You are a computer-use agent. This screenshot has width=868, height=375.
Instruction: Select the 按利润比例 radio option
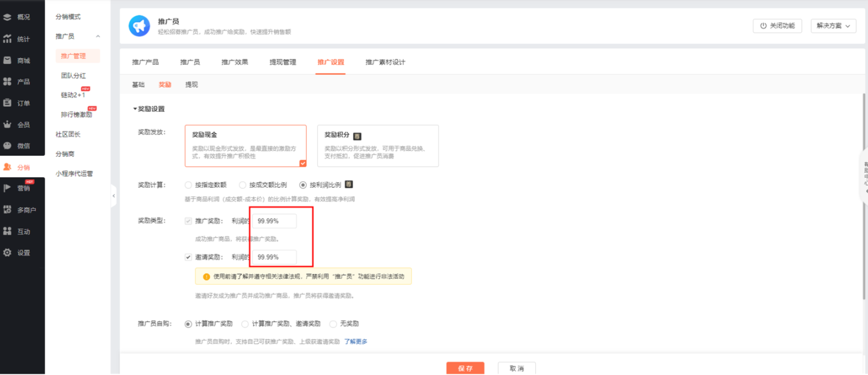point(303,185)
